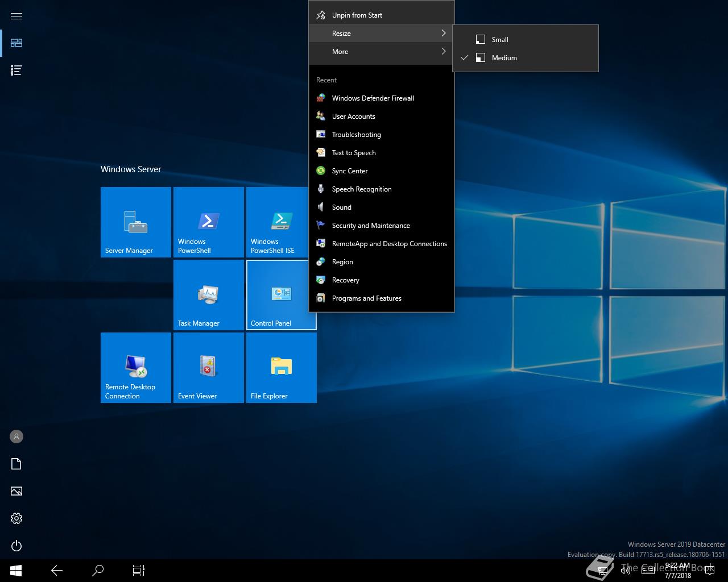Open Task View on the taskbar
The width and height of the screenshot is (728, 582).
click(139, 570)
